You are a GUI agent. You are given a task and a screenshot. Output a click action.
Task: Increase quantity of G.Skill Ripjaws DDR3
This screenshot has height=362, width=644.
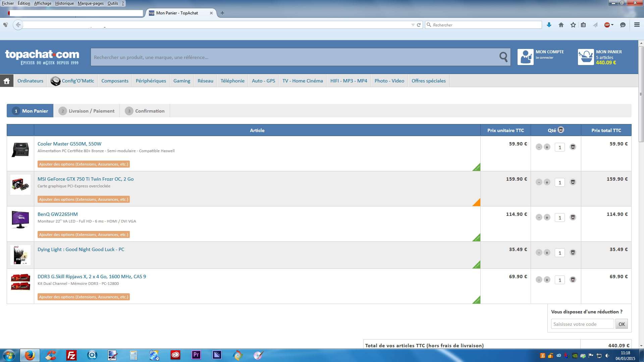(x=547, y=280)
